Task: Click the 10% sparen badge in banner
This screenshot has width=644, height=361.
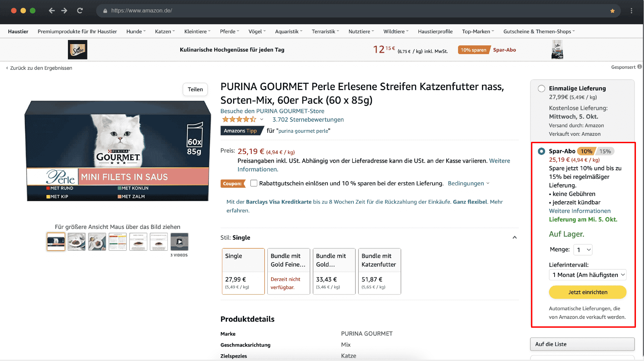Action: [x=473, y=50]
